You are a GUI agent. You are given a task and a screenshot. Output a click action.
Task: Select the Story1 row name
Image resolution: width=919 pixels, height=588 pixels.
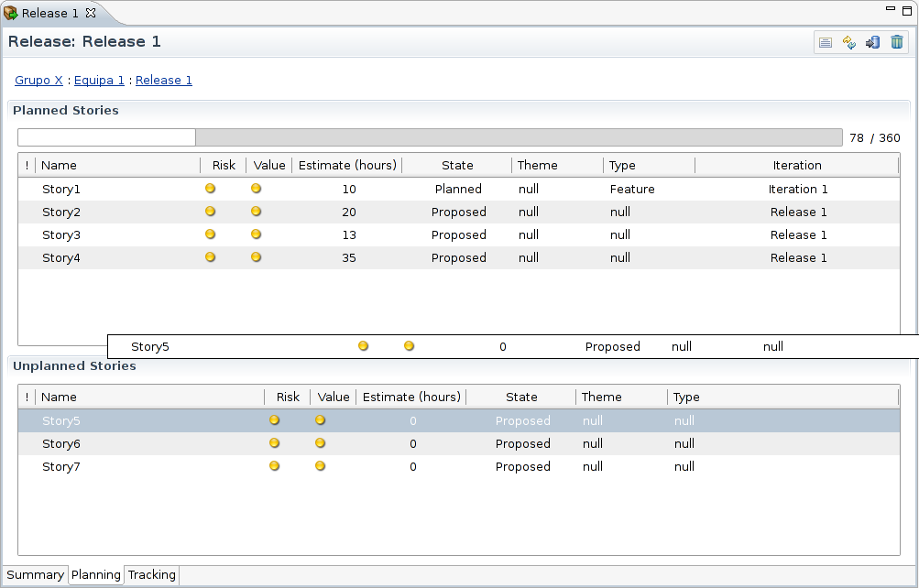[61, 190]
